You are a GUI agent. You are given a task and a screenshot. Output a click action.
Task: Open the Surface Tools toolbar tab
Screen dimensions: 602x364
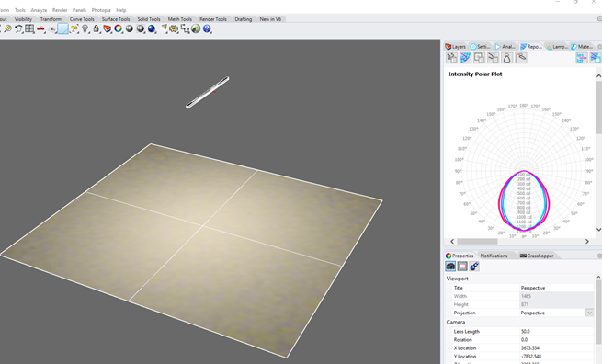pyautogui.click(x=116, y=19)
